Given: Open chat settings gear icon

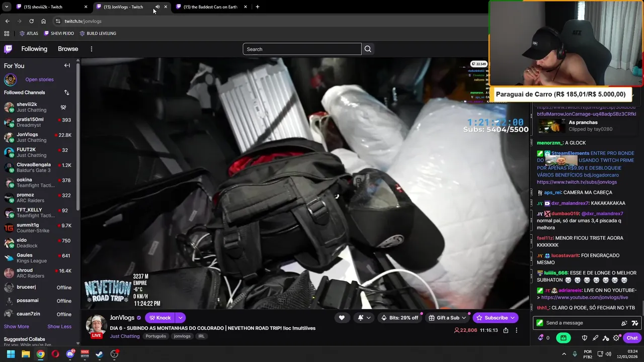Looking at the screenshot, I should coord(616,338).
